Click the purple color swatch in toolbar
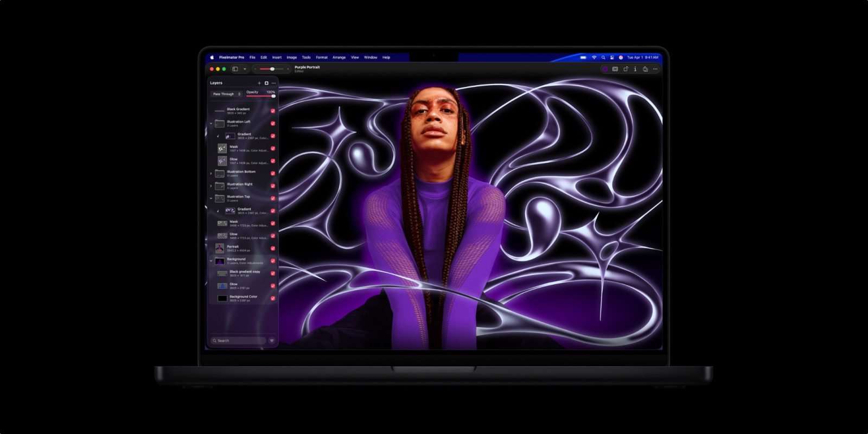Image resolution: width=868 pixels, height=434 pixels. pos(605,69)
